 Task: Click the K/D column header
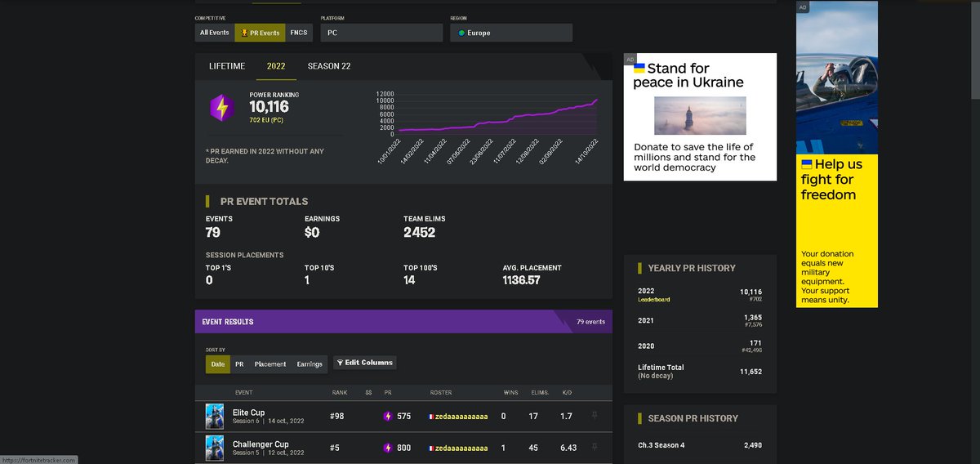(x=567, y=393)
